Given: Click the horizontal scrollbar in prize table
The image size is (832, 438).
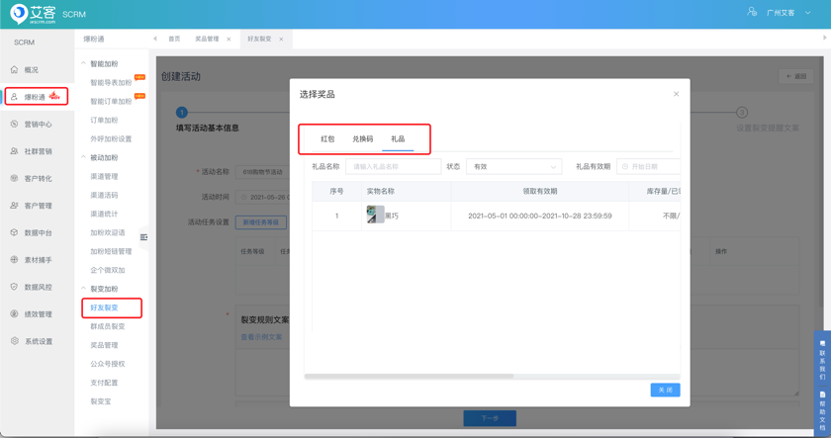Looking at the screenshot, I should (470, 377).
